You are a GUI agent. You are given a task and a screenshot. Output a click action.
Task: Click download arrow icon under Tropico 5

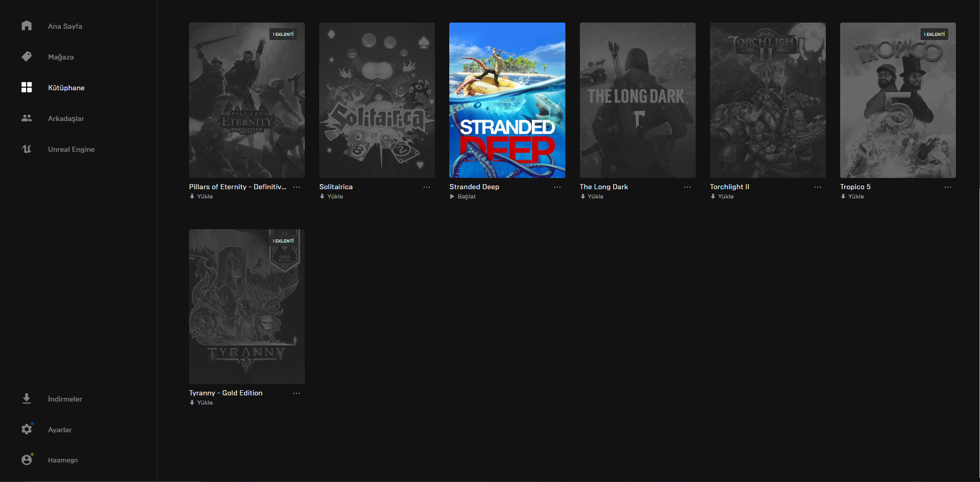point(843,196)
